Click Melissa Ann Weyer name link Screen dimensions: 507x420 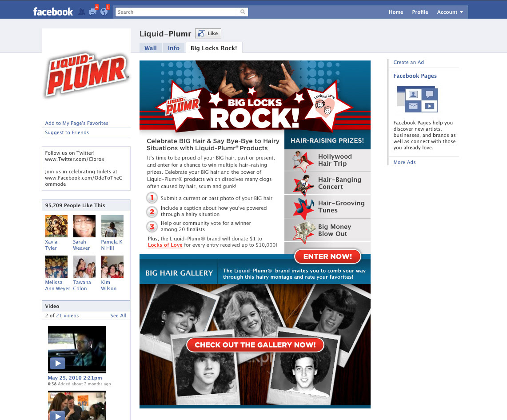click(58, 285)
